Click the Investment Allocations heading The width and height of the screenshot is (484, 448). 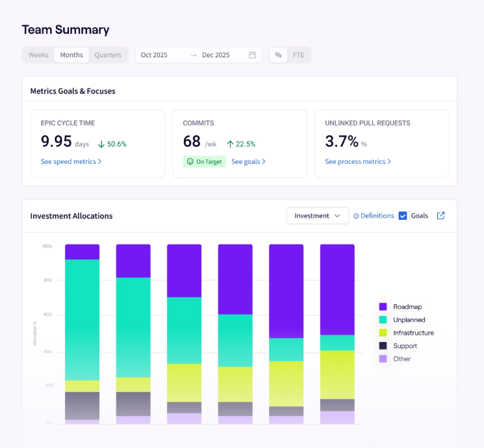pyautogui.click(x=71, y=216)
